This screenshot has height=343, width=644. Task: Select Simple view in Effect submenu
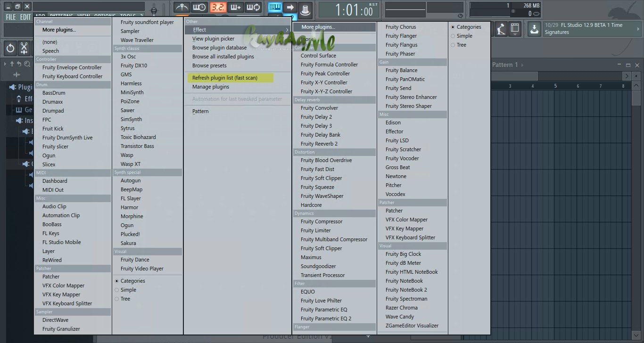pos(461,36)
